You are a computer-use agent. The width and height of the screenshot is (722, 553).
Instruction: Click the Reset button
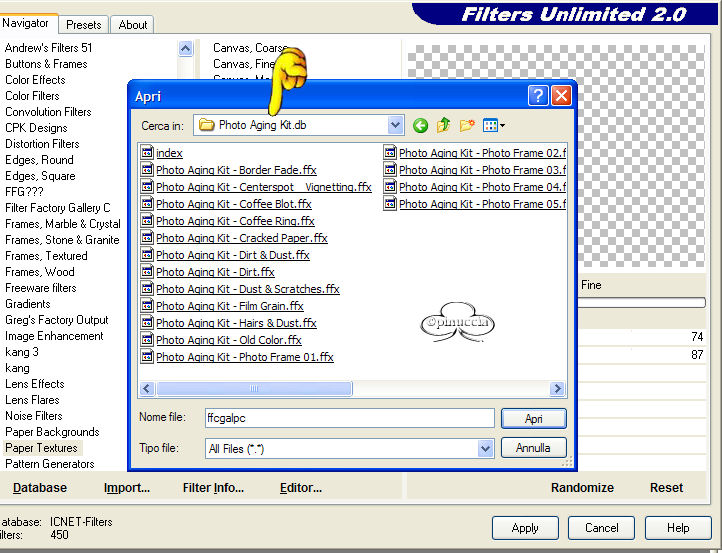666,488
